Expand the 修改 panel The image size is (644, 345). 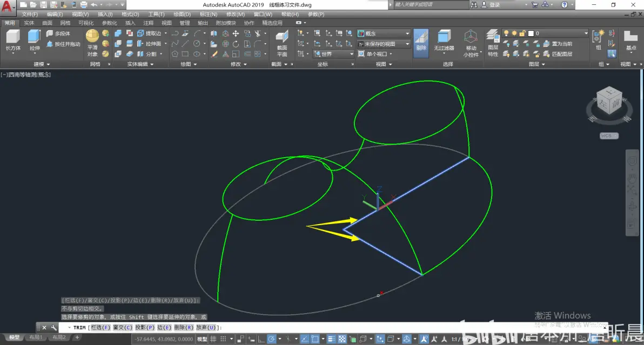pos(239,64)
